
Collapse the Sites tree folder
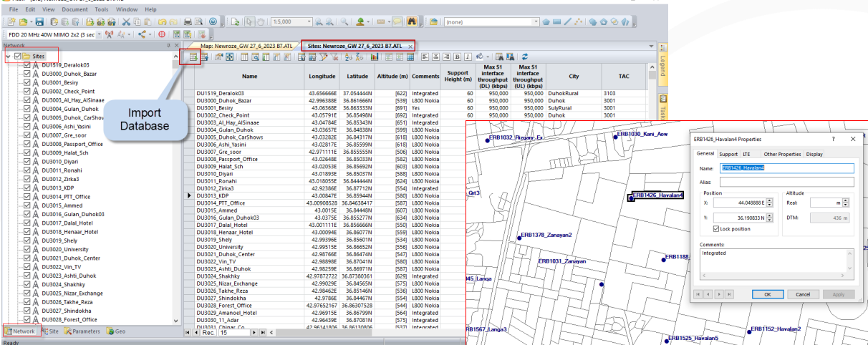click(x=8, y=56)
